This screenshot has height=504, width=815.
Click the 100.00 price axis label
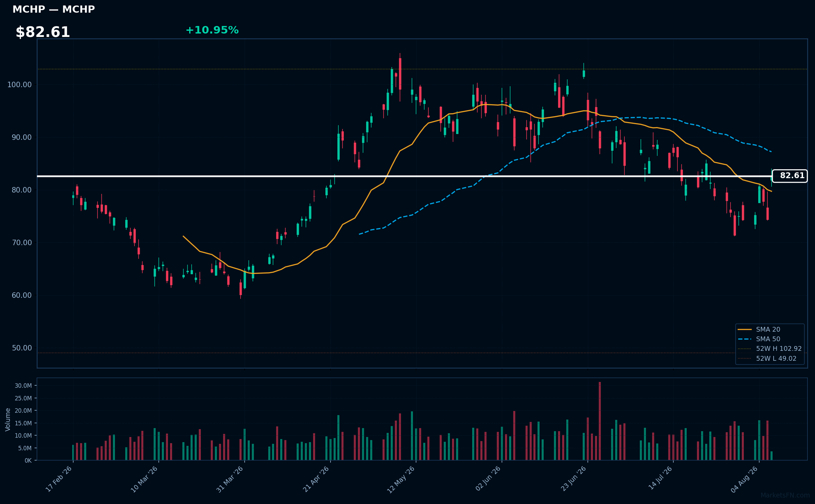pyautogui.click(x=20, y=84)
